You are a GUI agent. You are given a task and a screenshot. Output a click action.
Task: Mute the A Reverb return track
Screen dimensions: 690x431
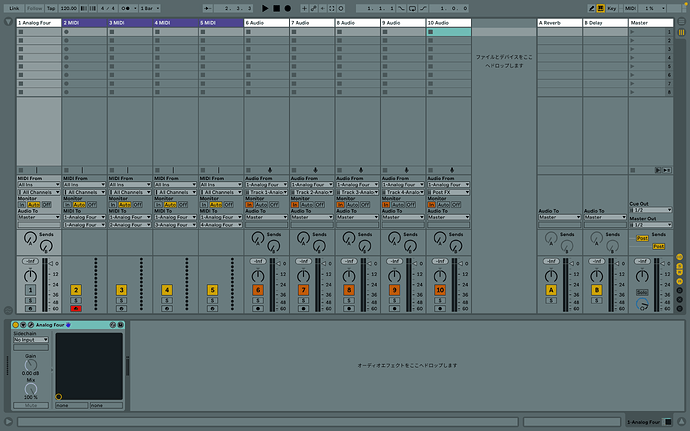point(551,290)
